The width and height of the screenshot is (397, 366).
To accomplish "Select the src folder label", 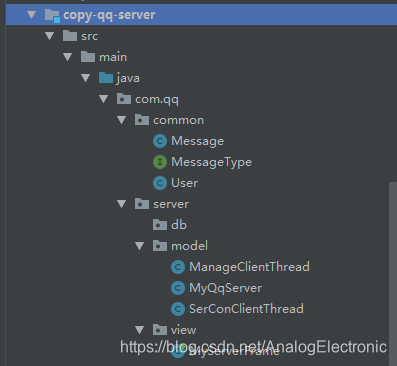I will coord(90,36).
